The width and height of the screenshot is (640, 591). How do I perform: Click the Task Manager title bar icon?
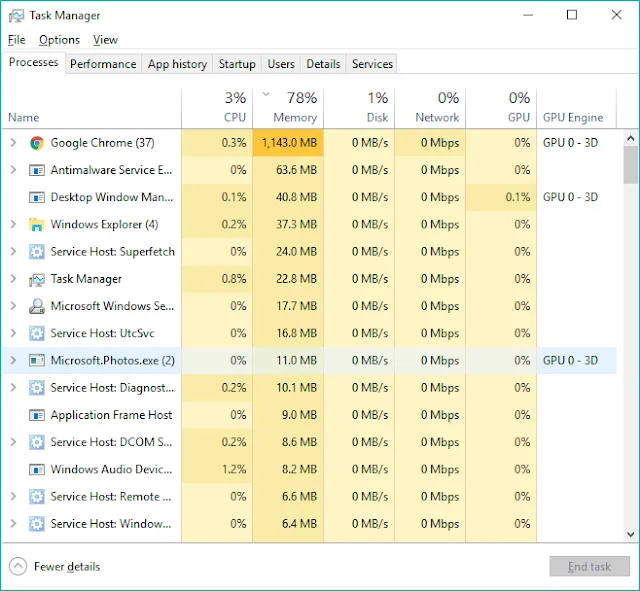pos(16,16)
